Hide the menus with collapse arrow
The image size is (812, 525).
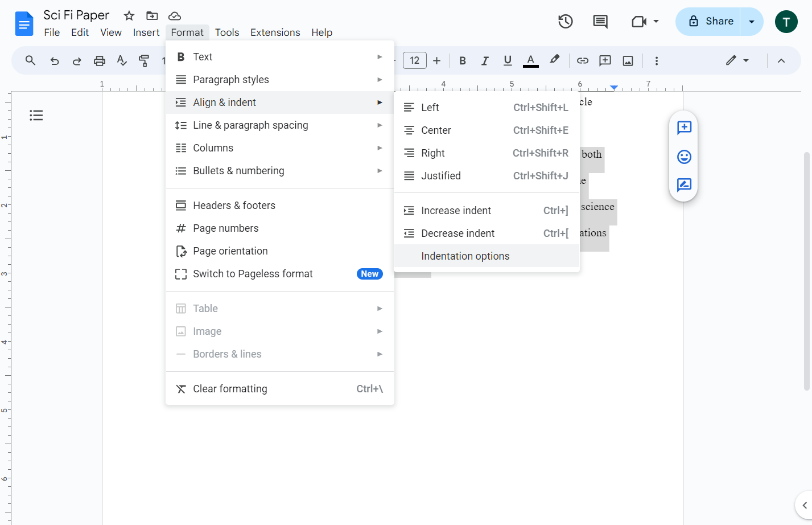coord(781,60)
